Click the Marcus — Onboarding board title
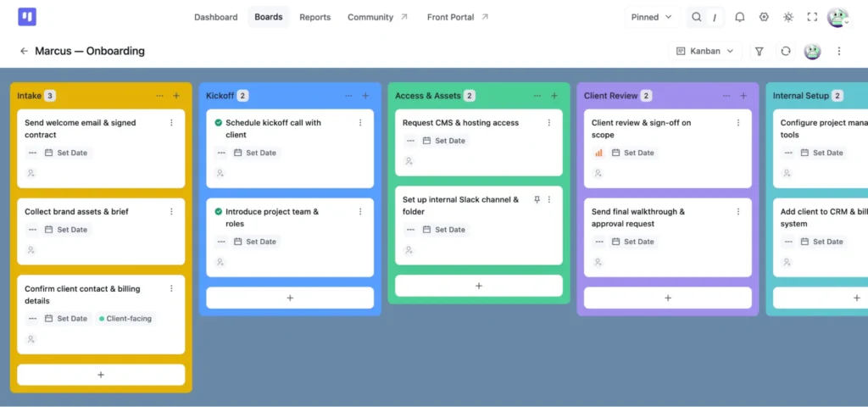Screen dimensions: 868x407 [x=90, y=51]
